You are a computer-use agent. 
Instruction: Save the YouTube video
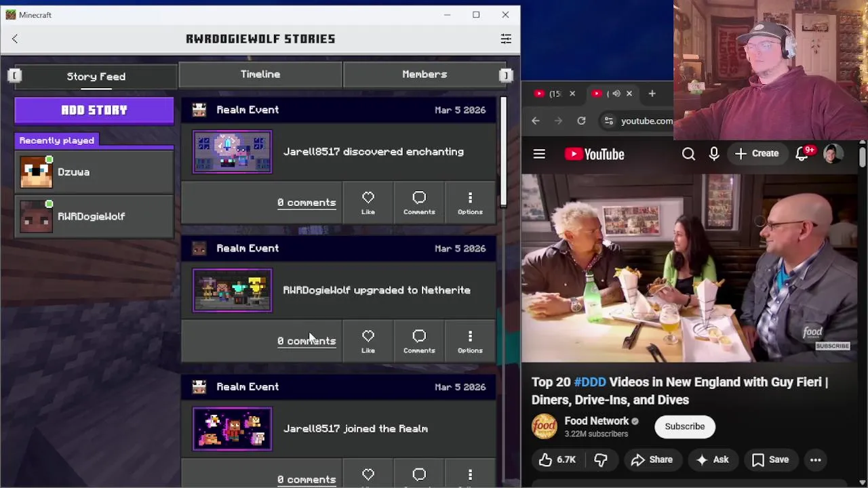click(770, 460)
